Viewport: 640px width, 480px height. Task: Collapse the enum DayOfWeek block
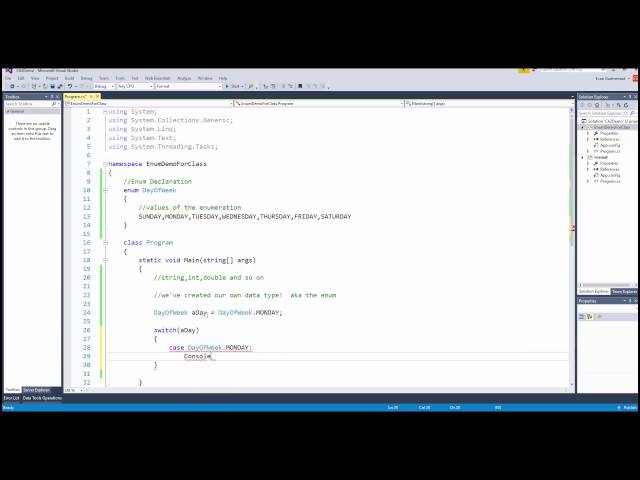pyautogui.click(x=105, y=190)
